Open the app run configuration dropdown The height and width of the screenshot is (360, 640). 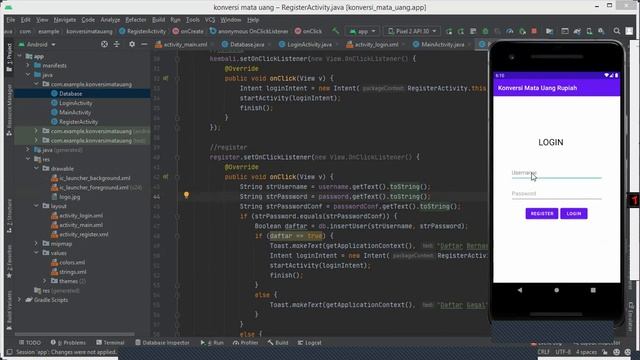click(x=362, y=31)
